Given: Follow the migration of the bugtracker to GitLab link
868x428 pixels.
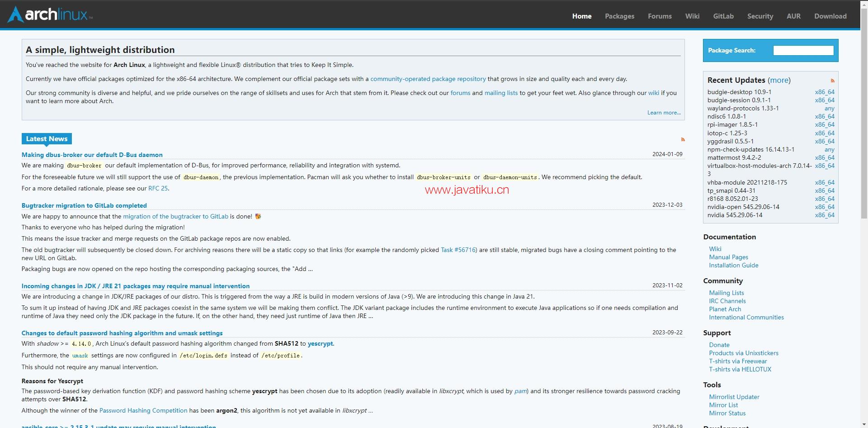Looking at the screenshot, I should (175, 216).
